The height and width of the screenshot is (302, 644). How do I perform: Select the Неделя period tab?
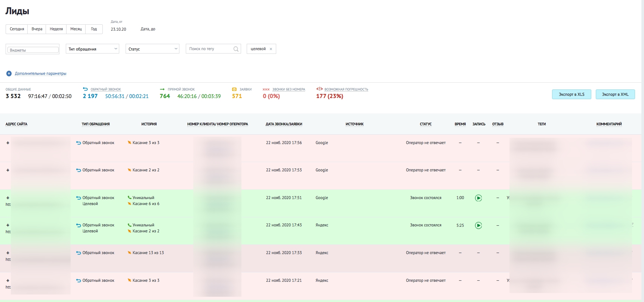(56, 29)
